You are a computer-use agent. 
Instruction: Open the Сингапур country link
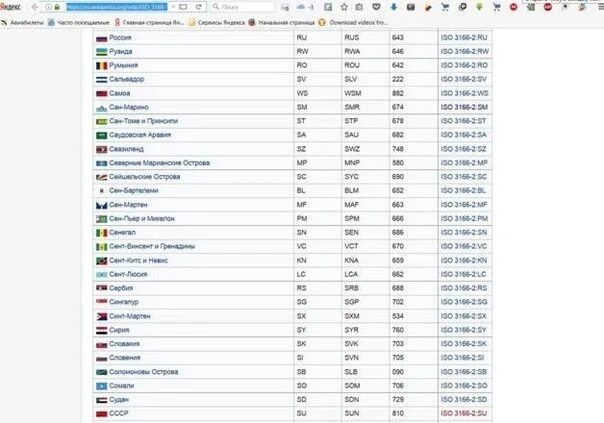tap(124, 302)
